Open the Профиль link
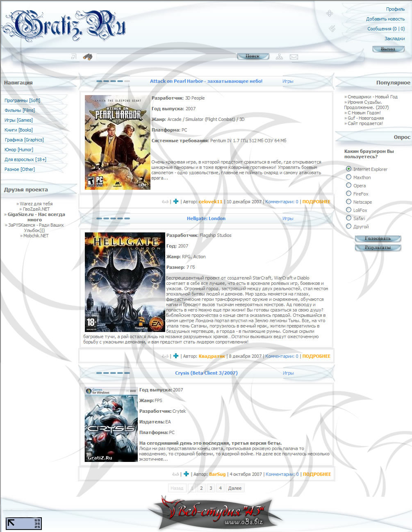The height and width of the screenshot is (532, 412). tap(395, 9)
